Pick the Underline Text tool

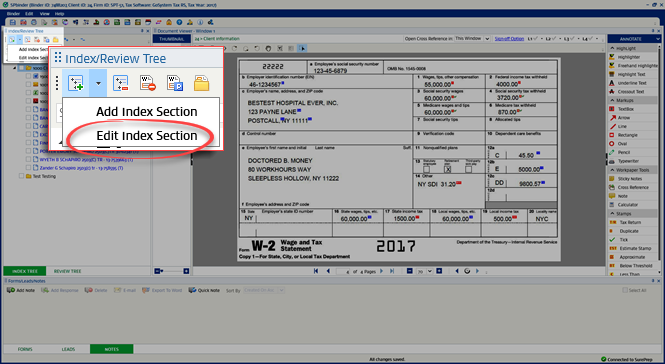click(632, 83)
